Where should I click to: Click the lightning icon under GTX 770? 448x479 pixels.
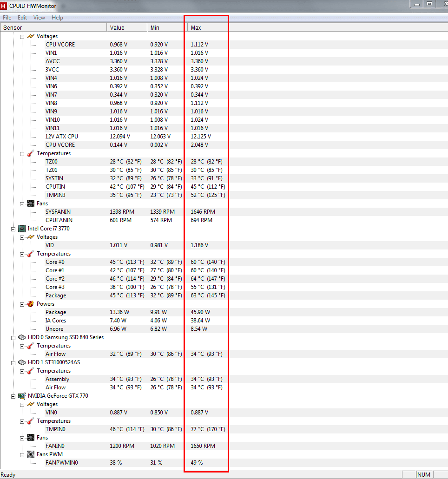point(31,404)
